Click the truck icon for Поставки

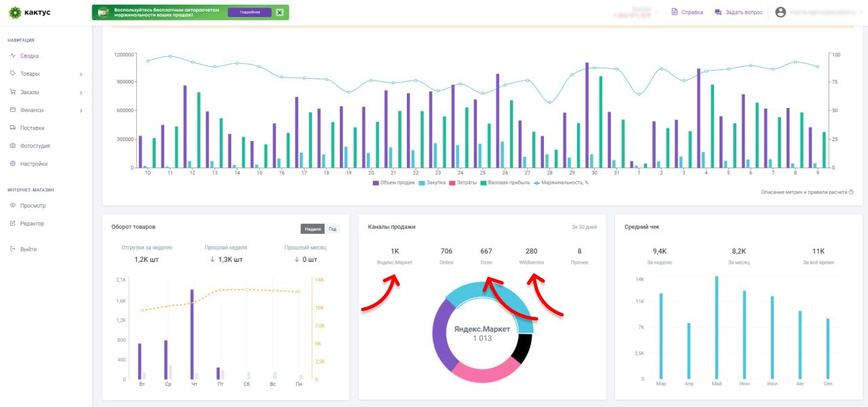[13, 128]
